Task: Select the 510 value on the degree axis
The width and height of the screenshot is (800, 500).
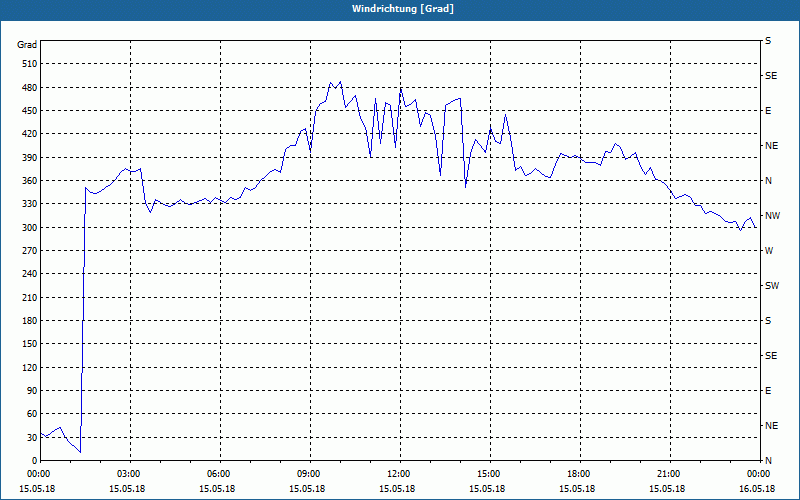Action: click(x=30, y=64)
